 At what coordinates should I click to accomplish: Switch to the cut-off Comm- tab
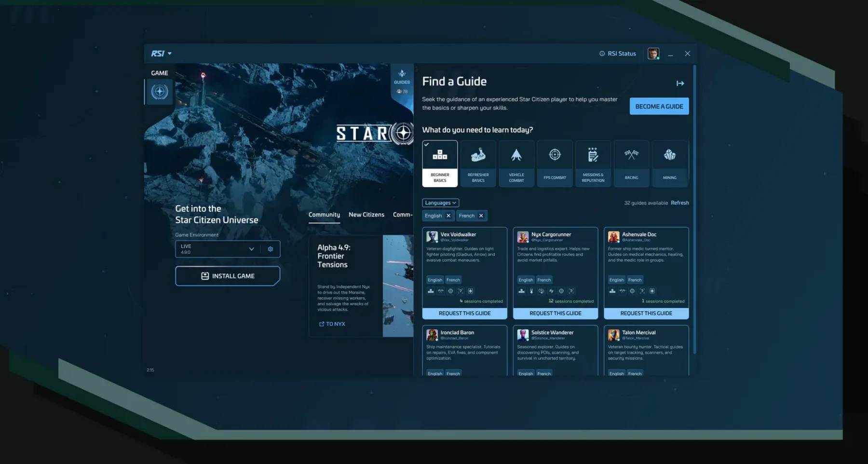(403, 215)
